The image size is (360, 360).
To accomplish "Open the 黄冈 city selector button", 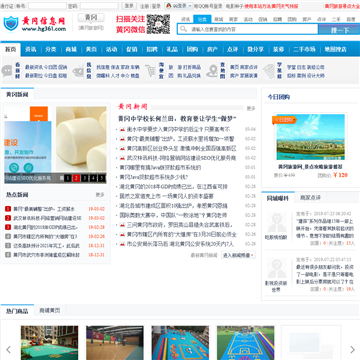I will coord(91,17).
